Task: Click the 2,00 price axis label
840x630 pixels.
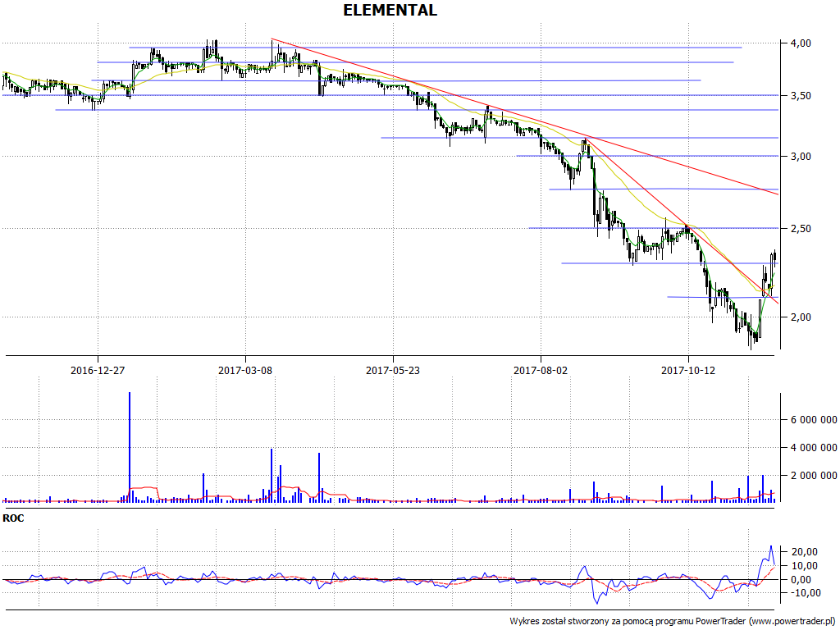Action: pyautogui.click(x=801, y=317)
